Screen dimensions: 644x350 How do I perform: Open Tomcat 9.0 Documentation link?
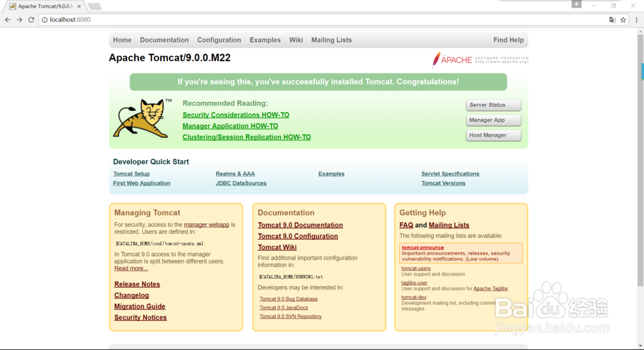(300, 225)
